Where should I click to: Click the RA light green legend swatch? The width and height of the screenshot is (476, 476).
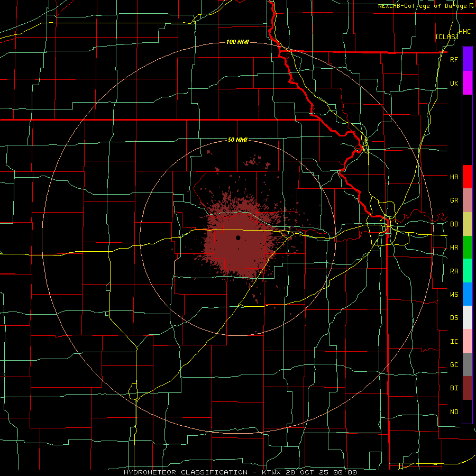(467, 271)
